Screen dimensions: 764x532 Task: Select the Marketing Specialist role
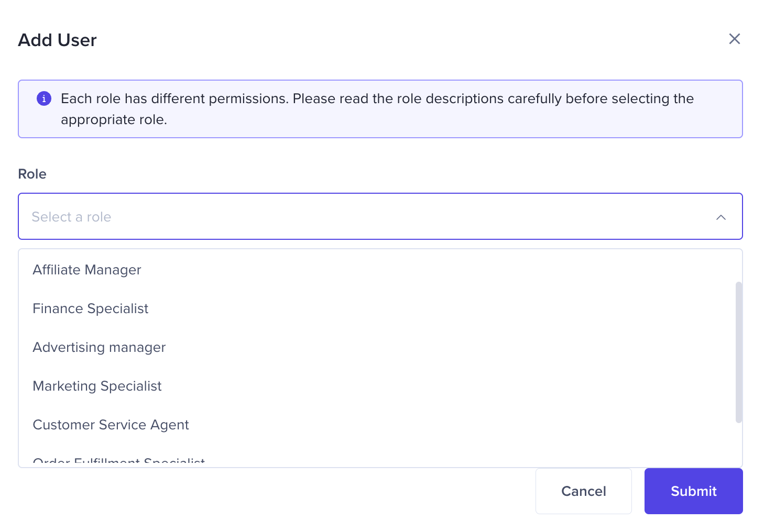pyautogui.click(x=97, y=386)
